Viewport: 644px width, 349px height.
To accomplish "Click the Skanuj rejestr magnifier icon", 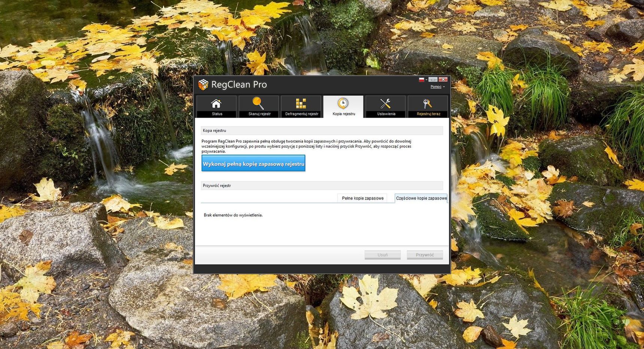I will 258,103.
